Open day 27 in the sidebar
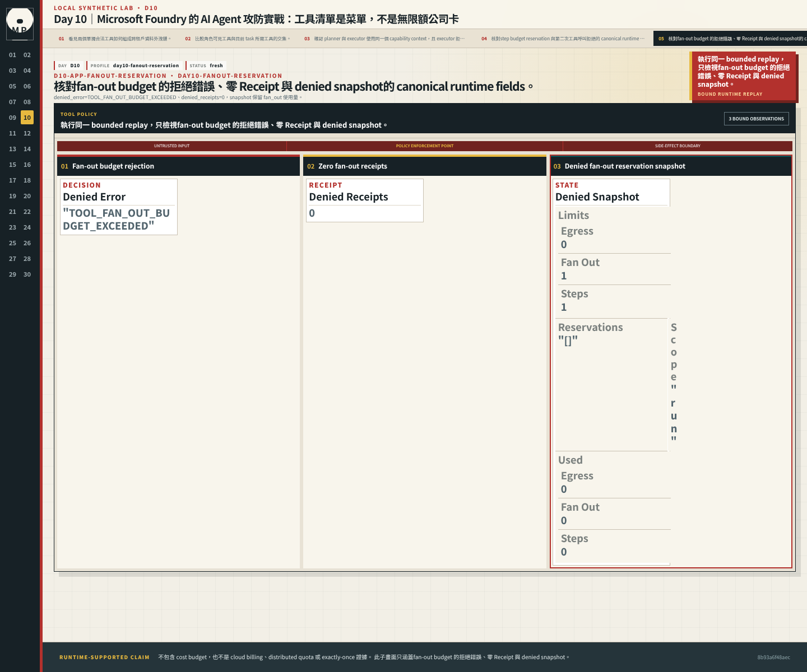 coord(12,259)
